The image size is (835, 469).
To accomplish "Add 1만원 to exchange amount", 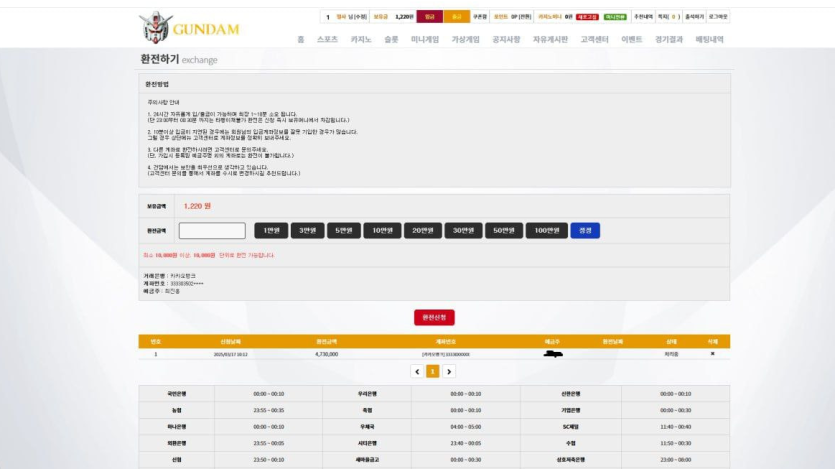I will (271, 231).
